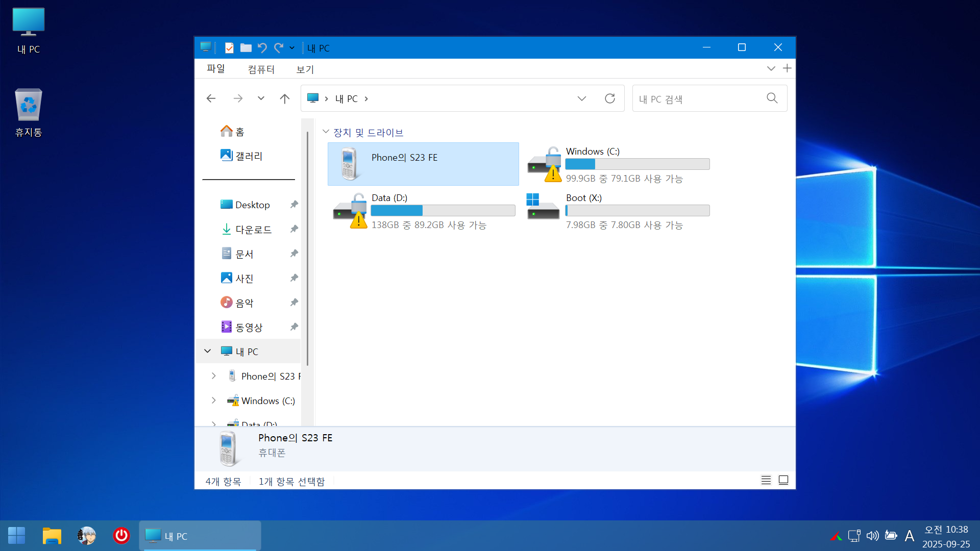Click the Undo arrow in title bar

(x=262, y=48)
